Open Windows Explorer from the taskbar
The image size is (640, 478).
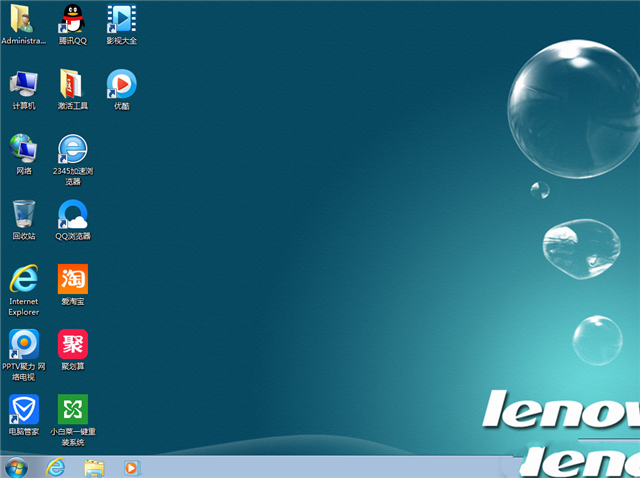[x=94, y=468]
